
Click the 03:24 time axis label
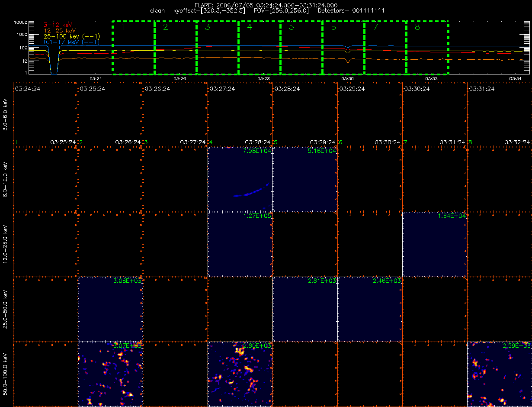pos(96,79)
